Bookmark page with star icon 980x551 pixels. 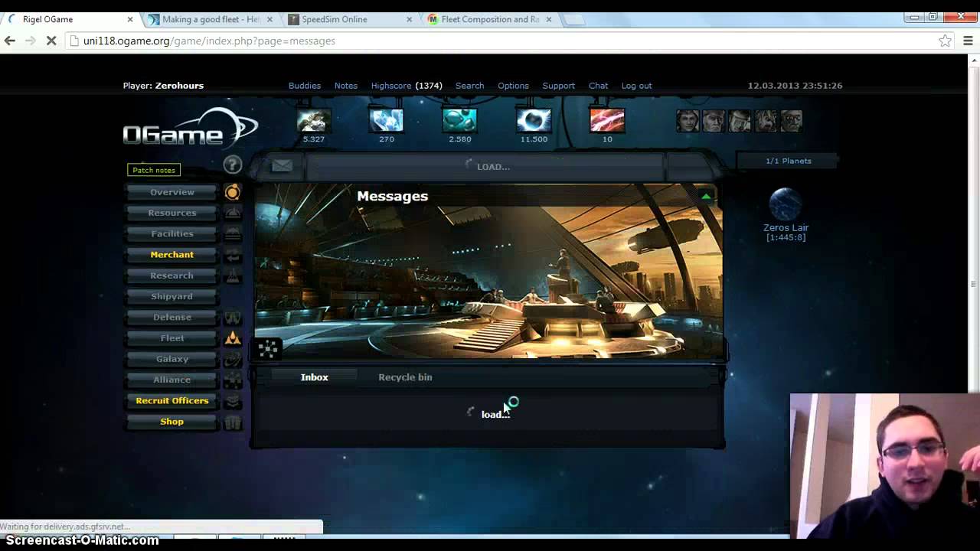point(946,41)
